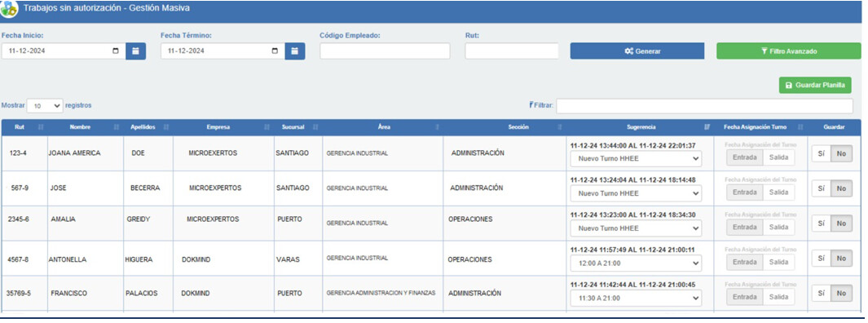Select Sí for Joana America row
This screenshot has width=868, height=323.
[822, 153]
